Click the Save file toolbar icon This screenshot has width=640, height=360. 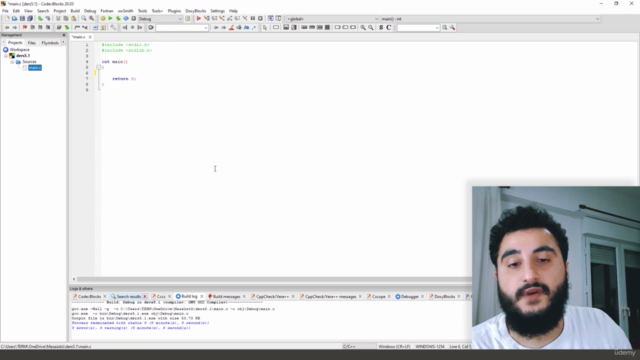[22, 19]
